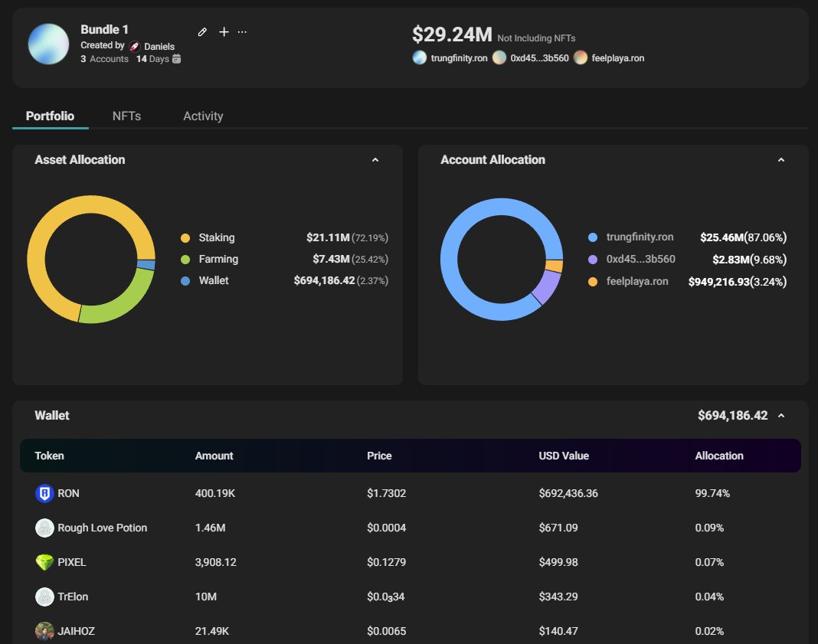Click the RON amount 400.19K
The width and height of the screenshot is (818, 644).
coord(215,493)
